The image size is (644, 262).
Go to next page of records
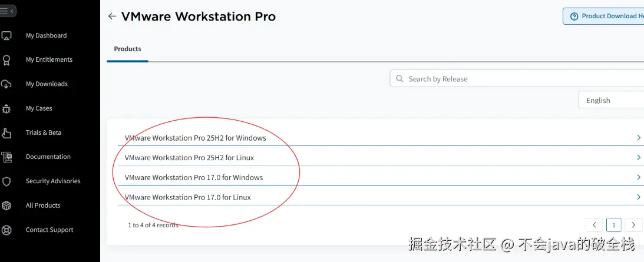click(x=633, y=225)
